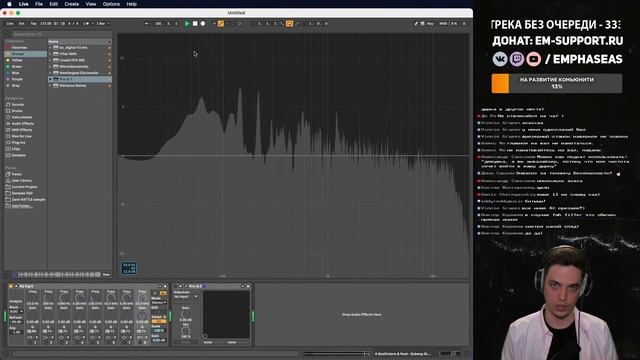Viewport: 640px width, 360px height.
Task: Click the Raw preview button
Action: 106,275
